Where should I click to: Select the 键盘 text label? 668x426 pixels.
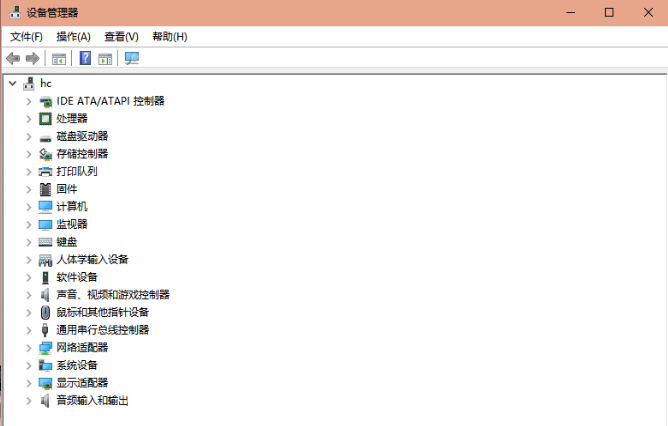[67, 242]
